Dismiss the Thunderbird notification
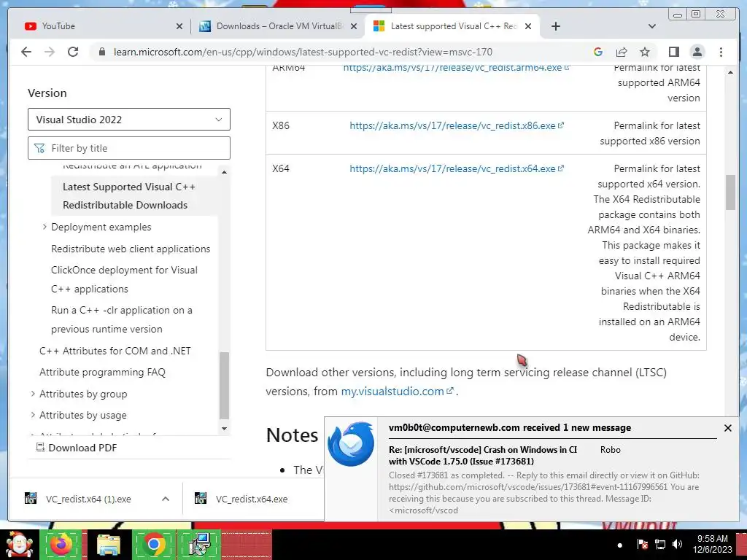This screenshot has height=560, width=747. click(x=727, y=428)
